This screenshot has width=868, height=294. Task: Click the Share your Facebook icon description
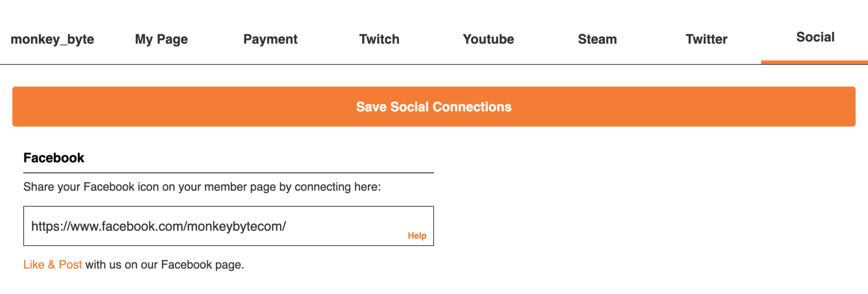(x=202, y=187)
